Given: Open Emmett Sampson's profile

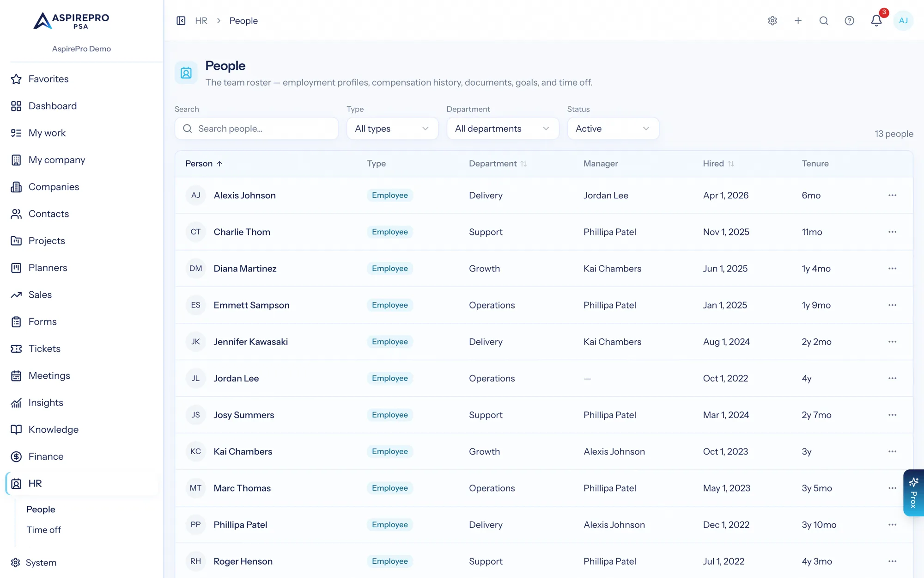Looking at the screenshot, I should tap(251, 305).
